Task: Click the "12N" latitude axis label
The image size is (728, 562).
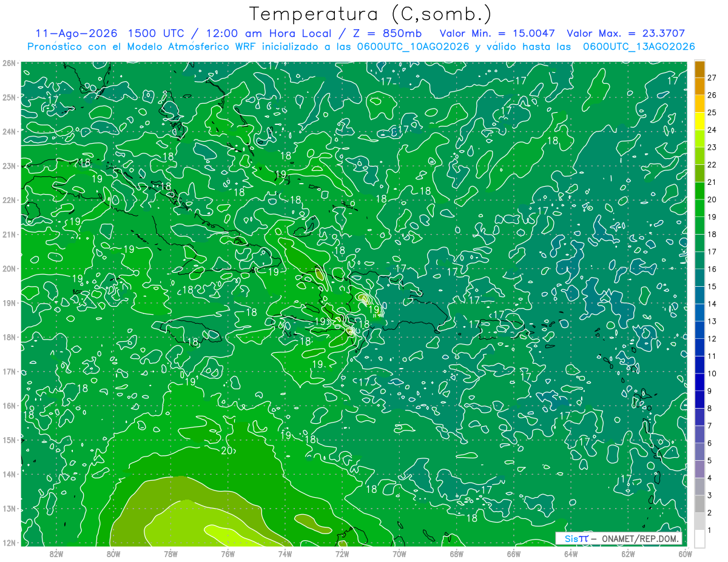Action: pos(8,543)
